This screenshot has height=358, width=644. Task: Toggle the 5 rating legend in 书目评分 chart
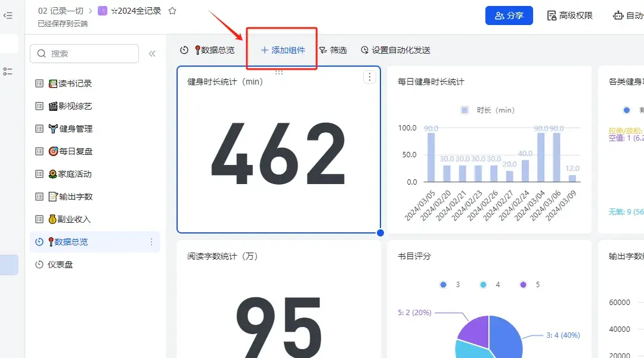529,285
